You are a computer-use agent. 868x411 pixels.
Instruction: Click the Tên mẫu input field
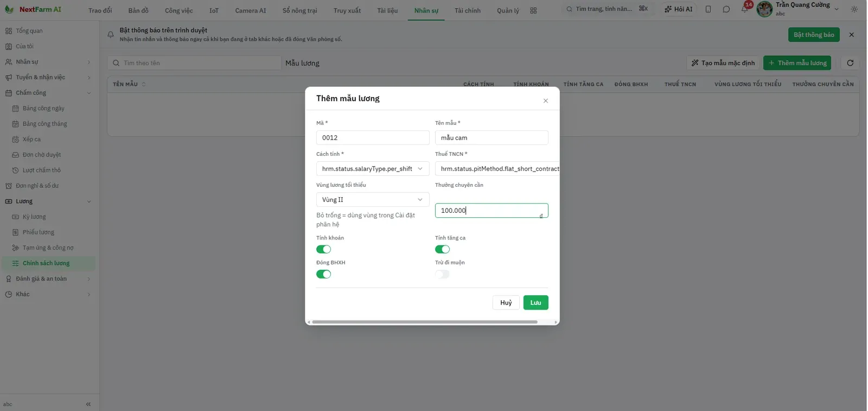(x=492, y=138)
